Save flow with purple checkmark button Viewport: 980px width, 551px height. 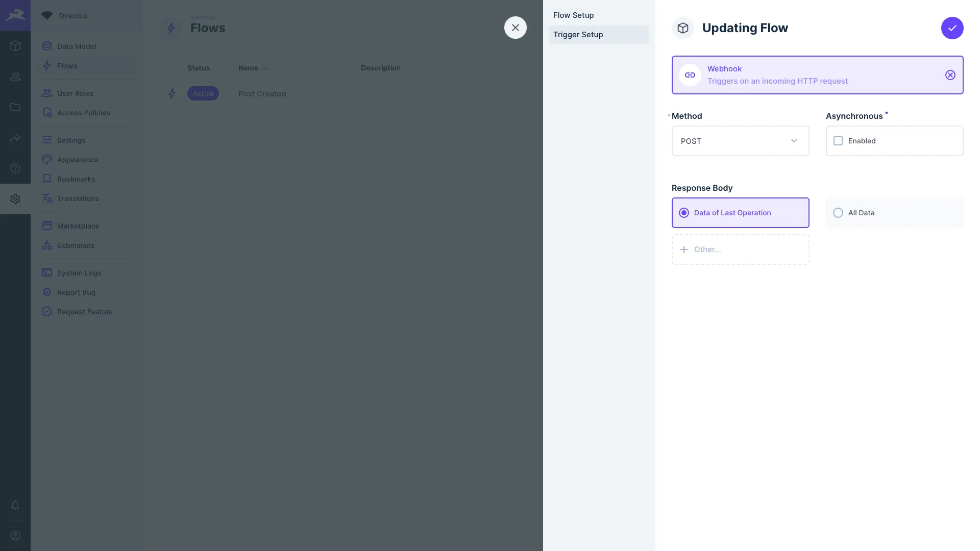(x=952, y=28)
